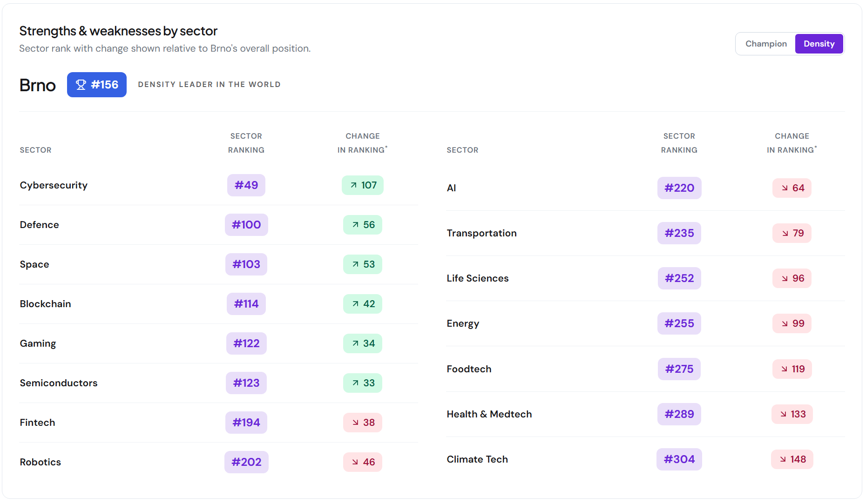Screen dimensions: 866x504
Task: Click the Transportation #235 ranking badge
Action: (679, 233)
